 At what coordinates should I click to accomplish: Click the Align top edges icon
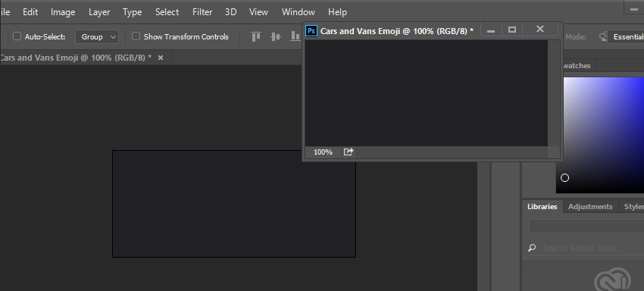point(256,36)
